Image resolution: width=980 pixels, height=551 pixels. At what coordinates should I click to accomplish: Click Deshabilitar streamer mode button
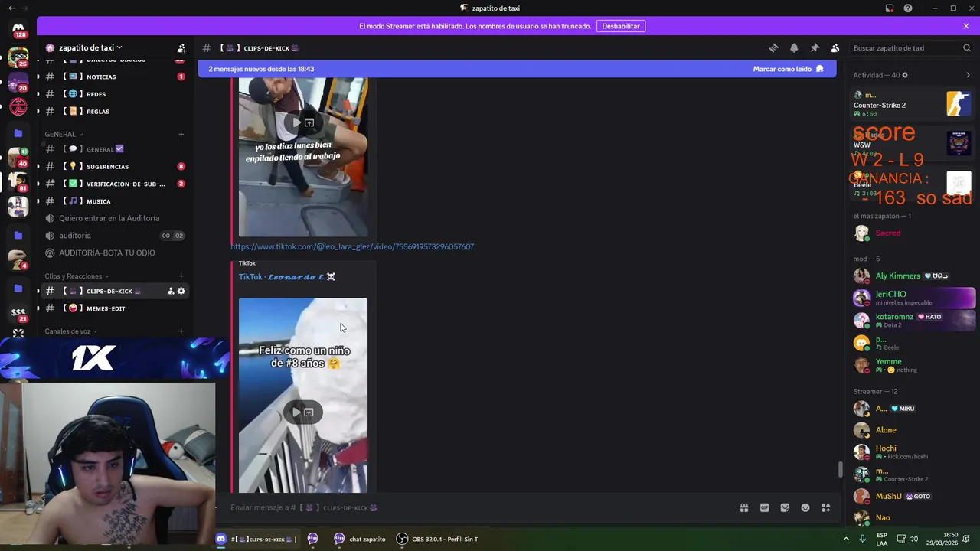(621, 26)
